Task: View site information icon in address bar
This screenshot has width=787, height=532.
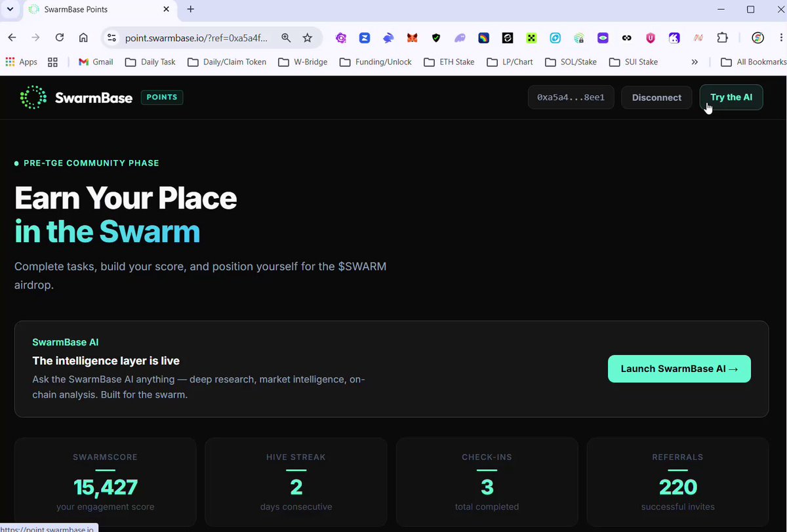Action: tap(111, 38)
